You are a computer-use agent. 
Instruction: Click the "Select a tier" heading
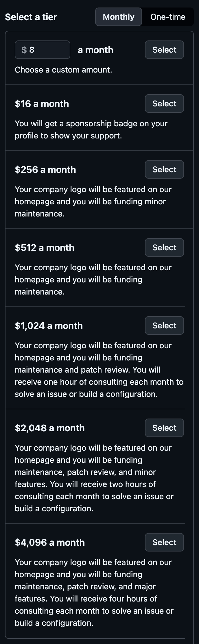(31, 17)
